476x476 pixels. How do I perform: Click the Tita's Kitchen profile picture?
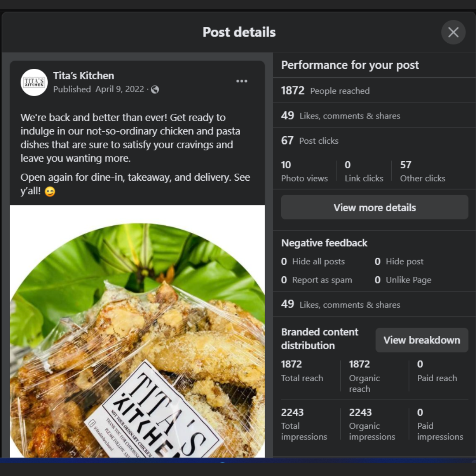[x=34, y=82]
